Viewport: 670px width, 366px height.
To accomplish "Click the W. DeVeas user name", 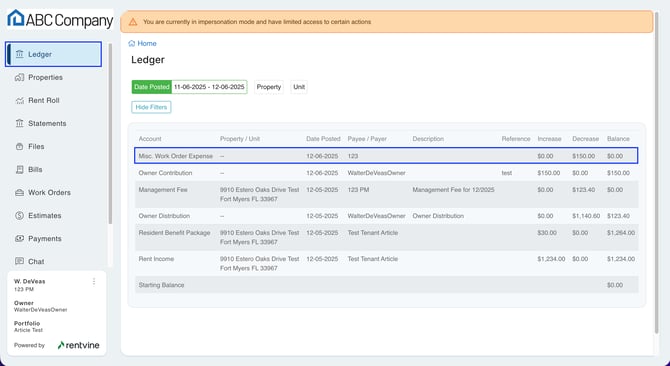I will pos(29,281).
